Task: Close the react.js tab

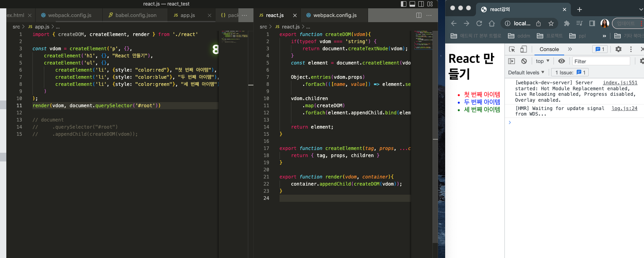Action: [295, 15]
